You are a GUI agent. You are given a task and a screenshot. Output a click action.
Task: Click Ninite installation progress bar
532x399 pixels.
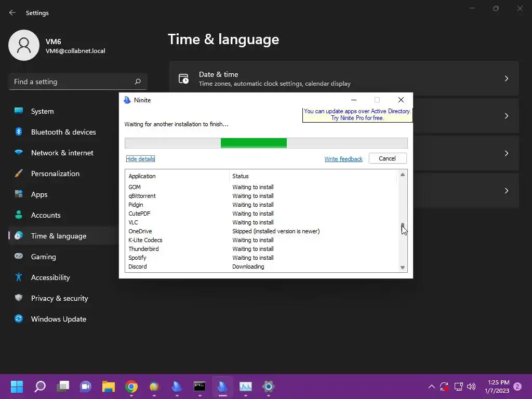266,143
